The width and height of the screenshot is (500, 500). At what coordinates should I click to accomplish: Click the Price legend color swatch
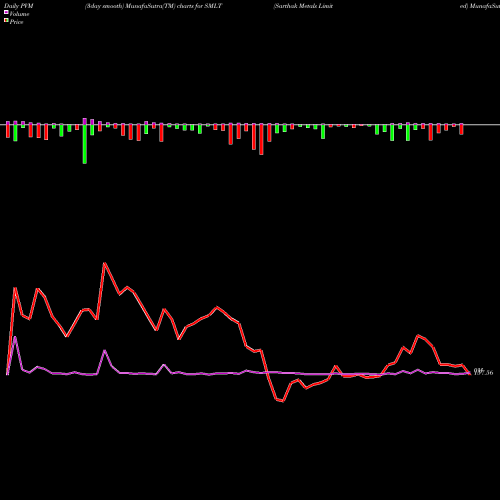6,21
